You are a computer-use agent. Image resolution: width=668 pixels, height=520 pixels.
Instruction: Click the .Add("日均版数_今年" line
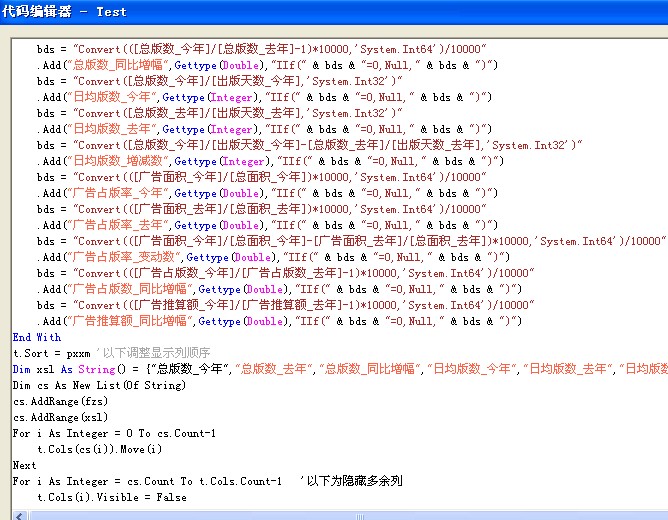(264, 97)
